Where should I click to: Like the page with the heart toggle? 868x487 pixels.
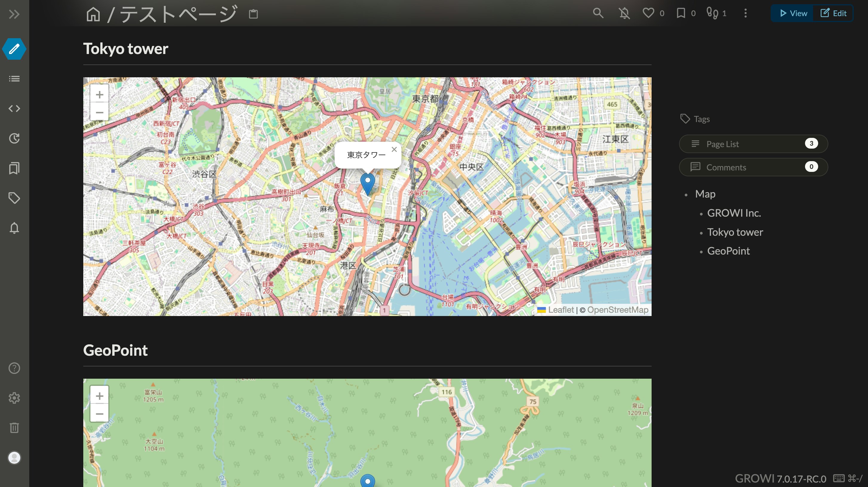click(649, 13)
